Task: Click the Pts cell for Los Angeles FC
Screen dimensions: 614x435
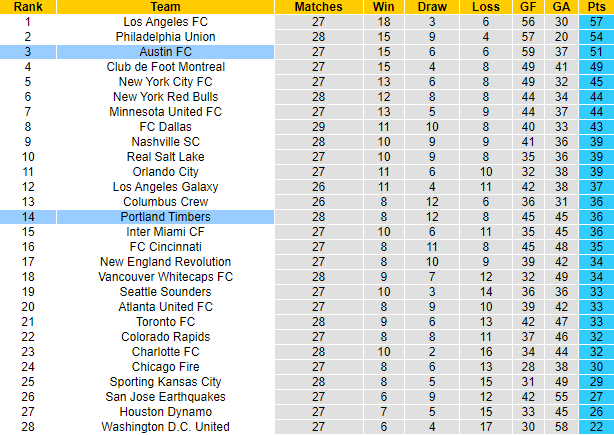Action: pyautogui.click(x=596, y=21)
